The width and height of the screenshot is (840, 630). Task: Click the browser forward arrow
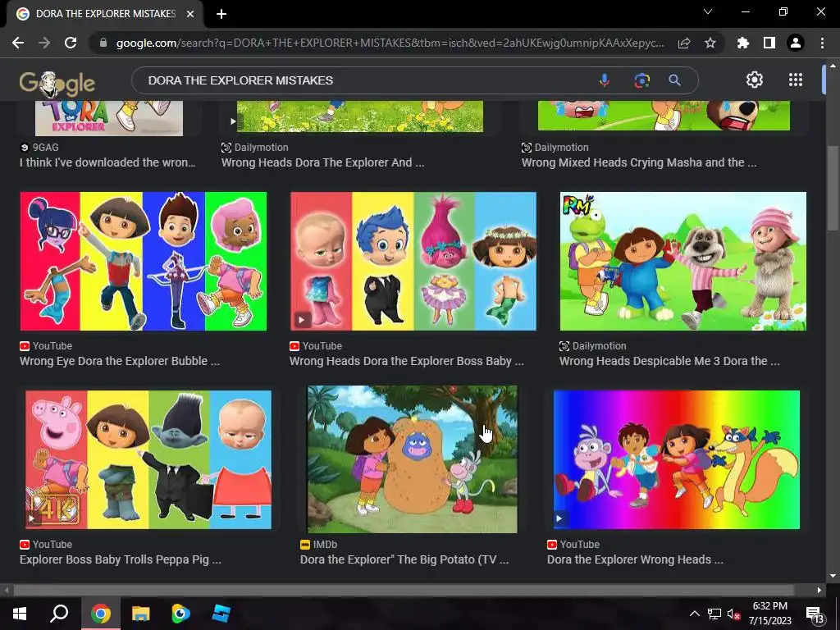click(44, 43)
